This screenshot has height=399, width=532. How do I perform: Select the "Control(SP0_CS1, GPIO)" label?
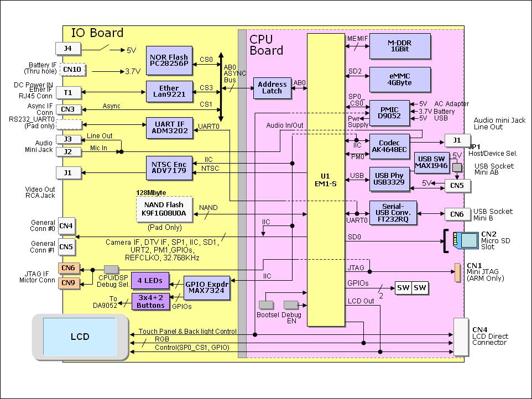(192, 347)
